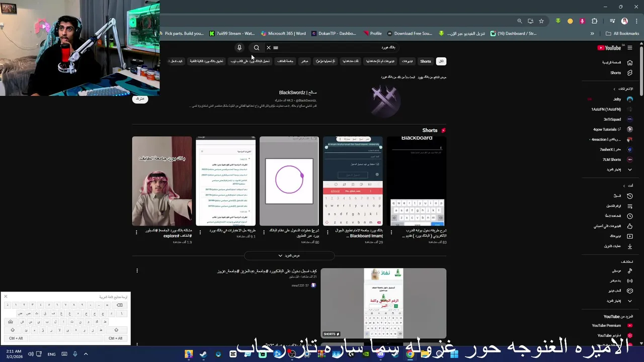Select the Live filter chip
Viewport: 644px width, 362px height.
pos(304,61)
